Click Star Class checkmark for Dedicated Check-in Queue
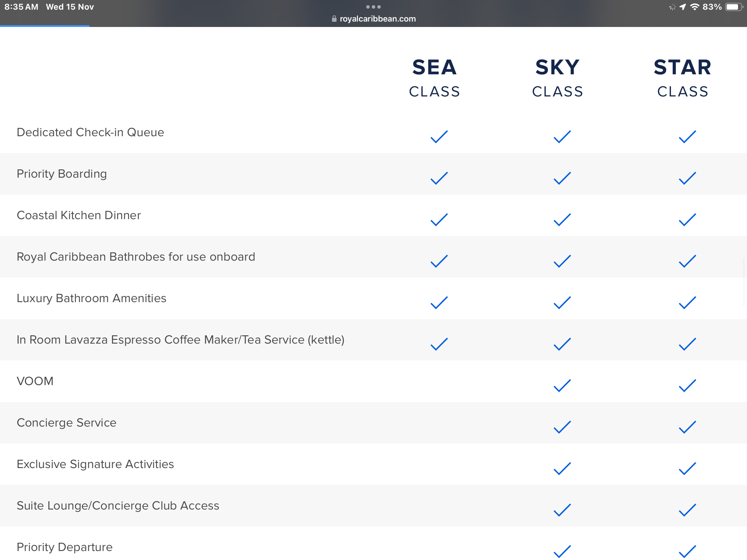Image resolution: width=747 pixels, height=560 pixels. pyautogui.click(x=688, y=137)
